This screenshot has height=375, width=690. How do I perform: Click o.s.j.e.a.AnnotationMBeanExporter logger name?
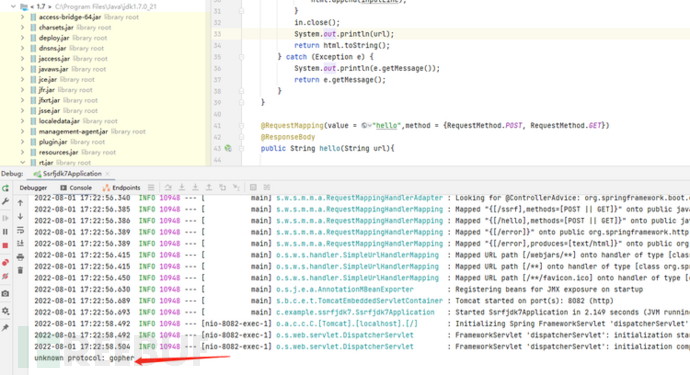pos(345,289)
